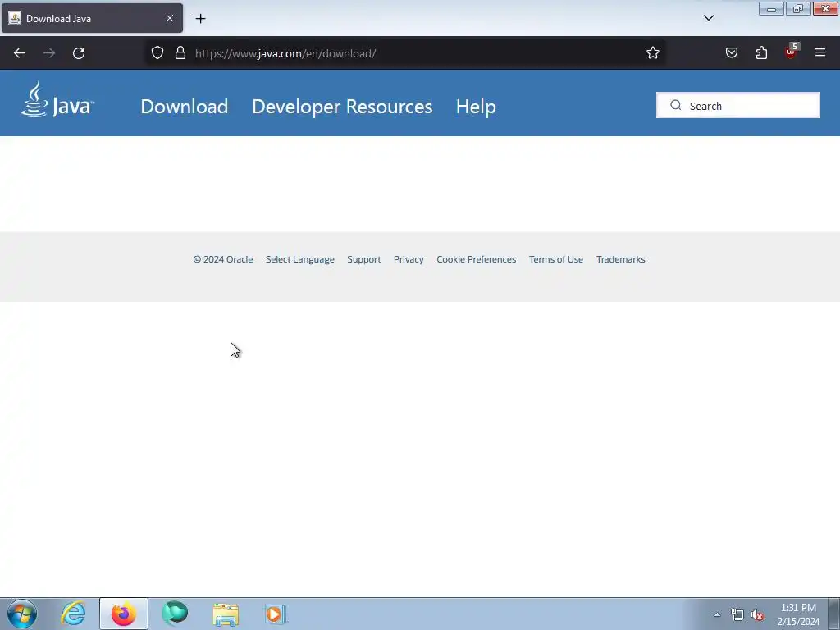The image size is (840, 630).
Task: Restore down the Firefox window
Action: (x=798, y=8)
